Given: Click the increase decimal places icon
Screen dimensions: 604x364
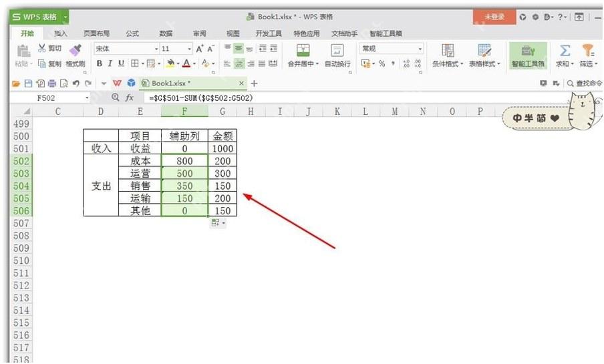Looking at the screenshot, I should pyautogui.click(x=406, y=63).
